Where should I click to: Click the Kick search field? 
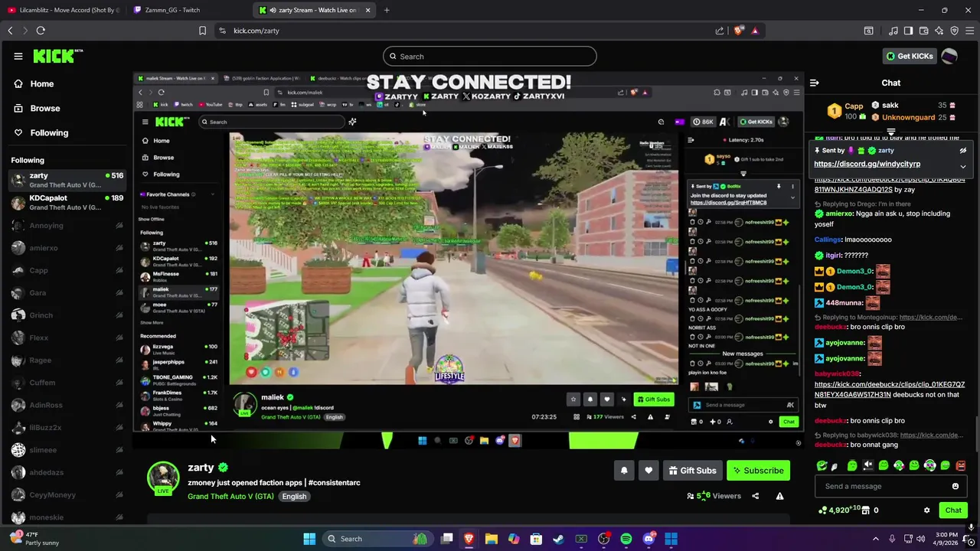point(490,56)
